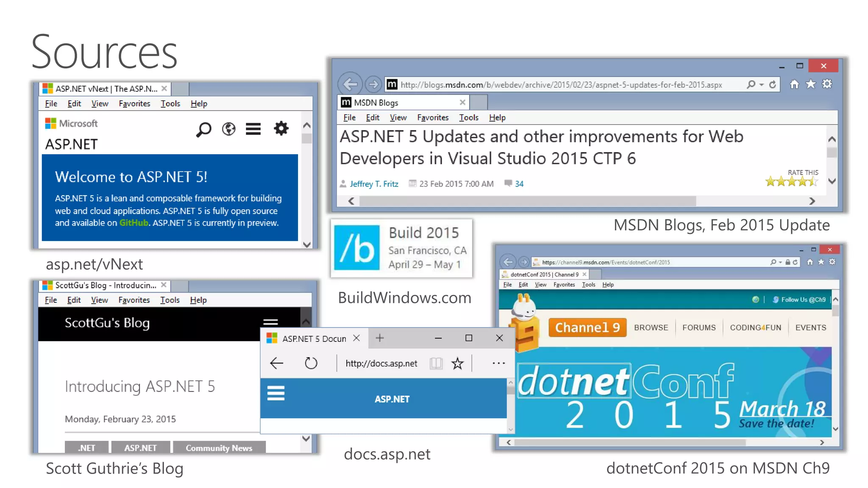Click the Build 2015 /b logo
The height and width of the screenshot is (488, 868).
[x=357, y=247]
